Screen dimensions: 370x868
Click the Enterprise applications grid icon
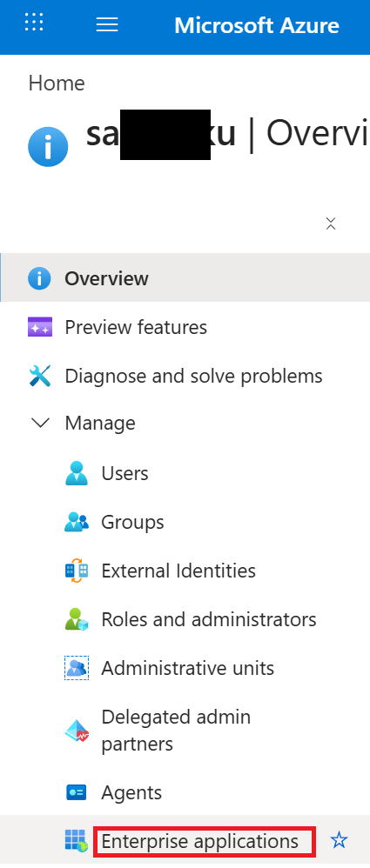(77, 841)
